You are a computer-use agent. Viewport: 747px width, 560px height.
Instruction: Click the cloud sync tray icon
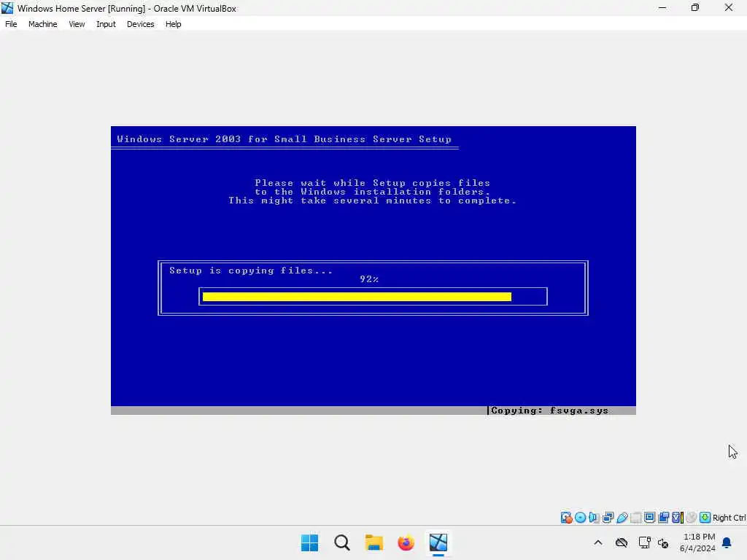tap(622, 542)
